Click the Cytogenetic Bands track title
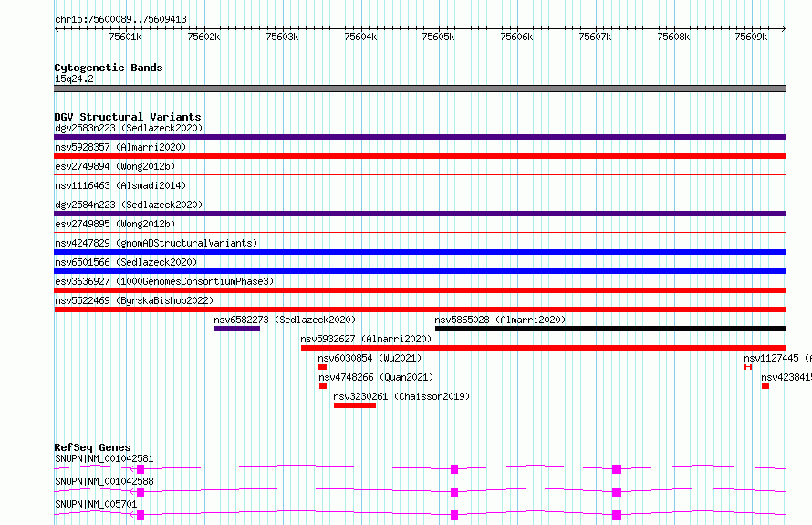Image resolution: width=812 pixels, height=525 pixels. tap(109, 68)
